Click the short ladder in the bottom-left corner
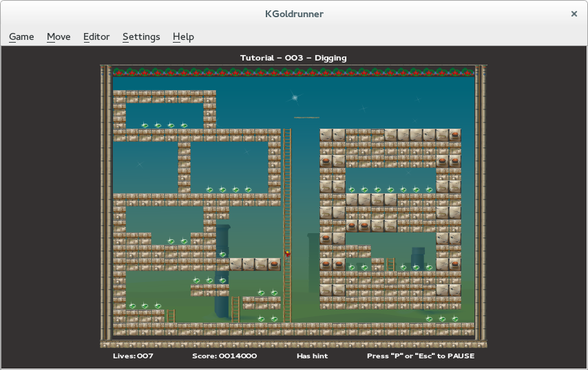588x370 pixels. point(171,316)
